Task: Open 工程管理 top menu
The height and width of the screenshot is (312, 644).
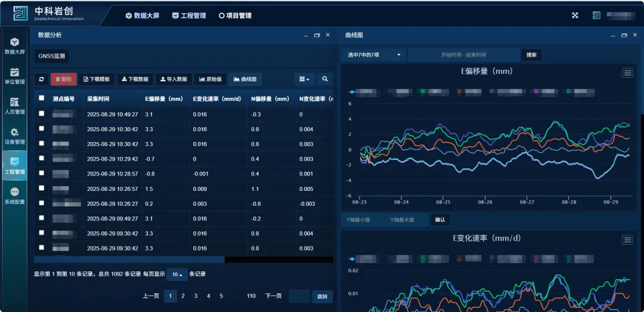Action: point(189,16)
